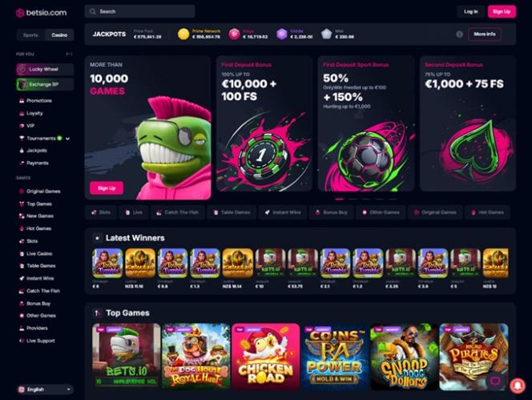Open Exchange BP in sidebar
This screenshot has height=400, width=532.
[45, 84]
